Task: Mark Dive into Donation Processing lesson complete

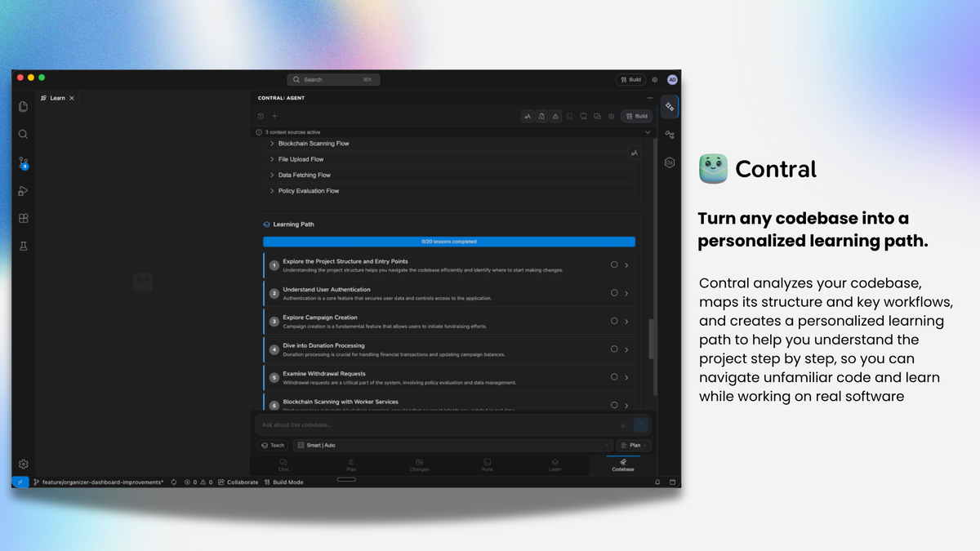Action: (x=614, y=349)
